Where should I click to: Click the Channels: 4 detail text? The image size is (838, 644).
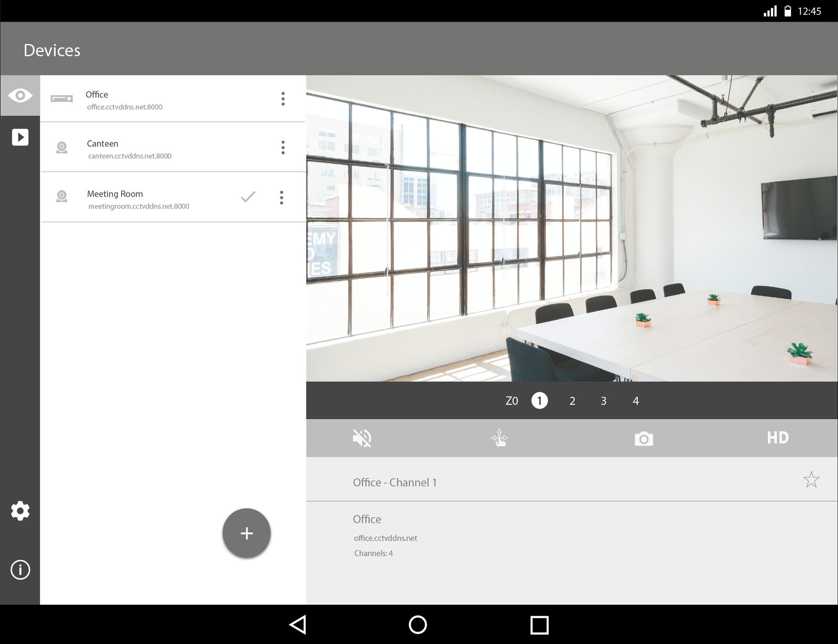click(374, 553)
